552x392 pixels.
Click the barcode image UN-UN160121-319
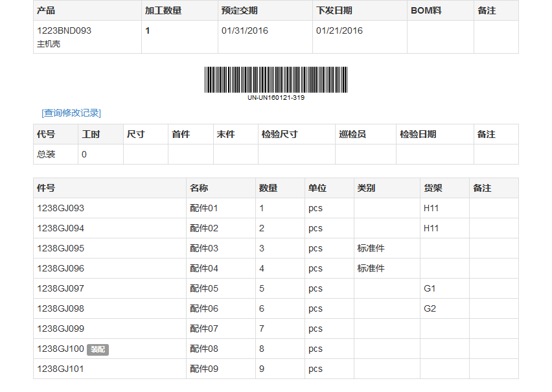click(276, 80)
